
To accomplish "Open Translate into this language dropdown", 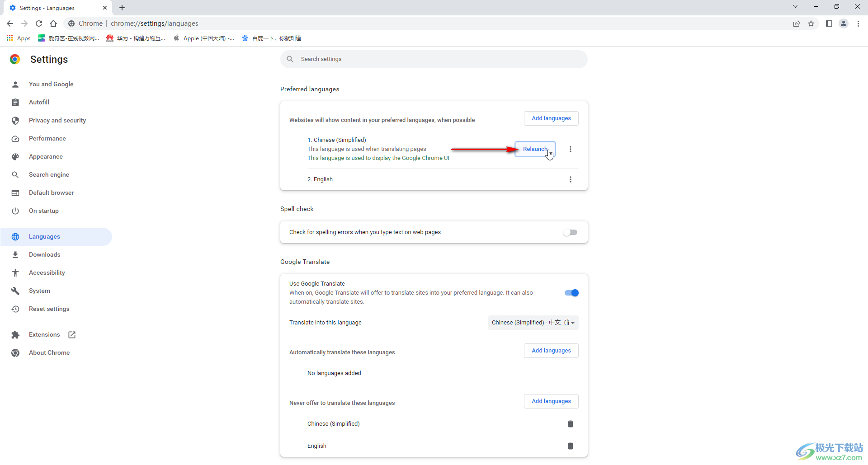I will click(533, 323).
